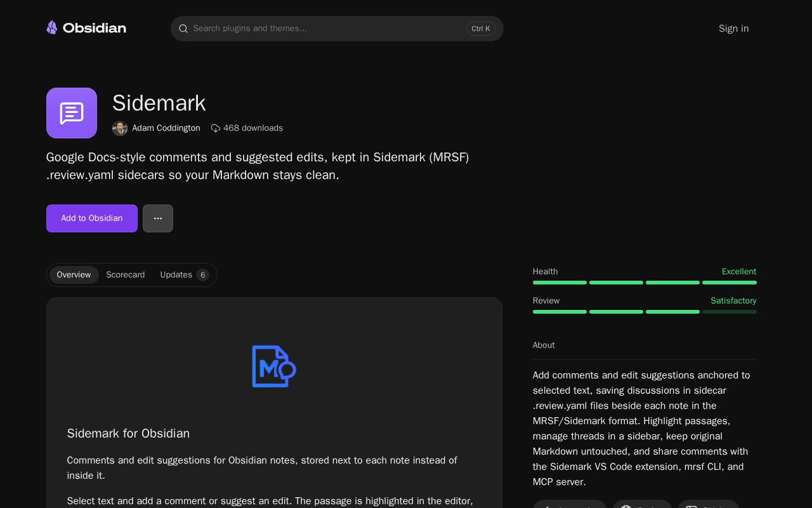Click the purple Sidemark plugin icon

click(72, 113)
